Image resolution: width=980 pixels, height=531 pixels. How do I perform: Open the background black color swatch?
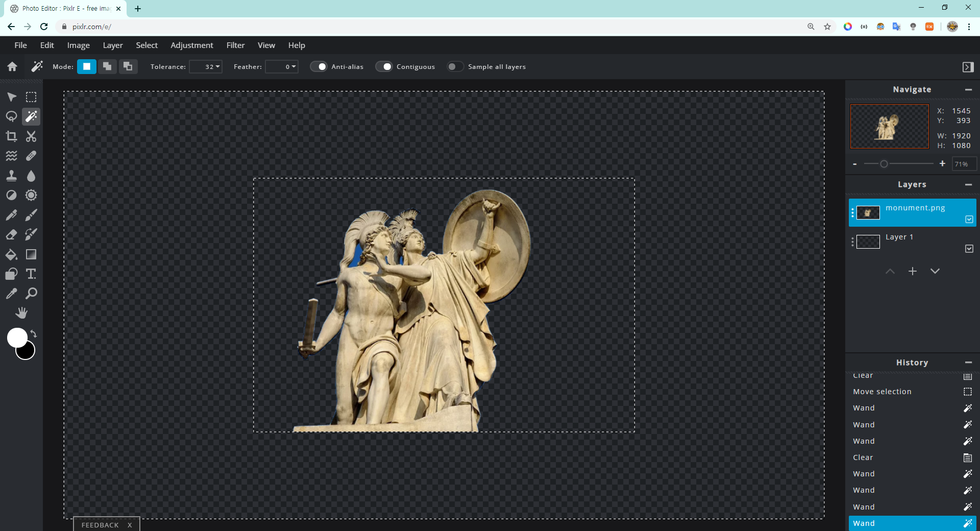click(27, 352)
